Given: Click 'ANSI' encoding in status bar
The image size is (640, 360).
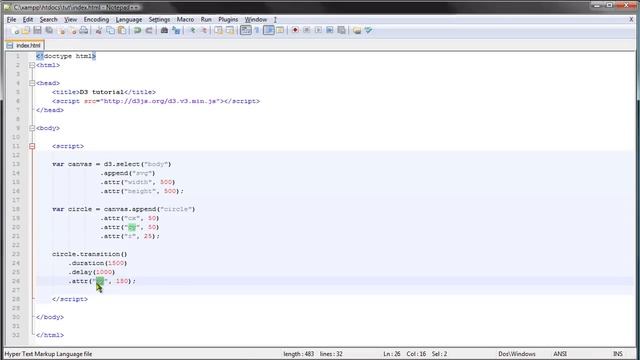Looking at the screenshot, I should 560,354.
